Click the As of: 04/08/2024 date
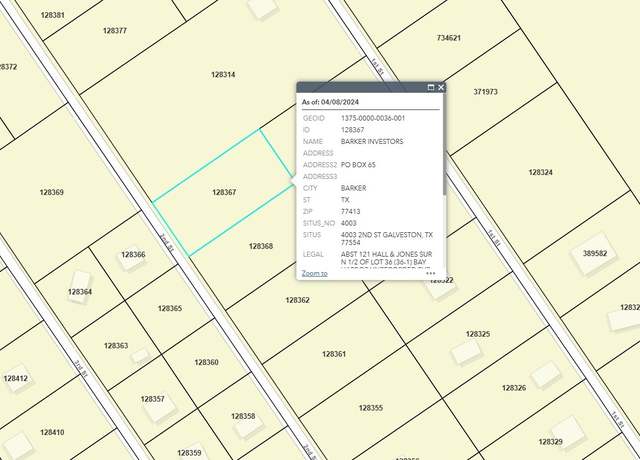The width and height of the screenshot is (640, 460). click(x=330, y=102)
